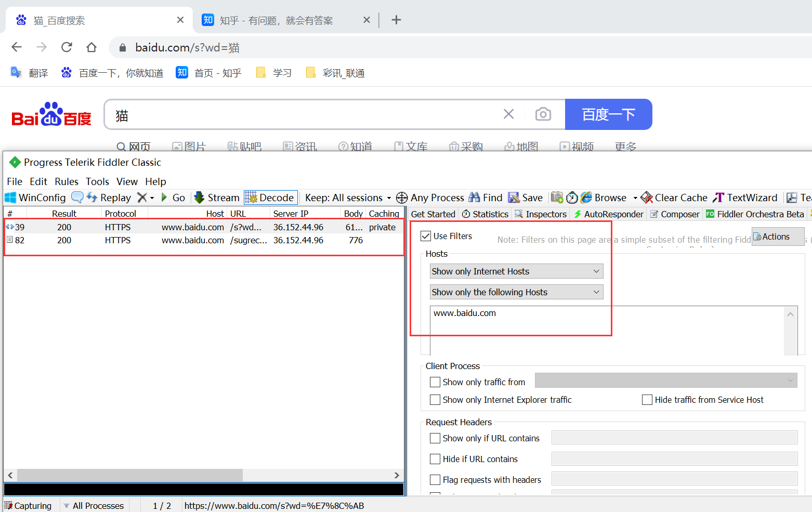Toggle the Stream mode icon
This screenshot has height=512, width=812.
coord(199,198)
